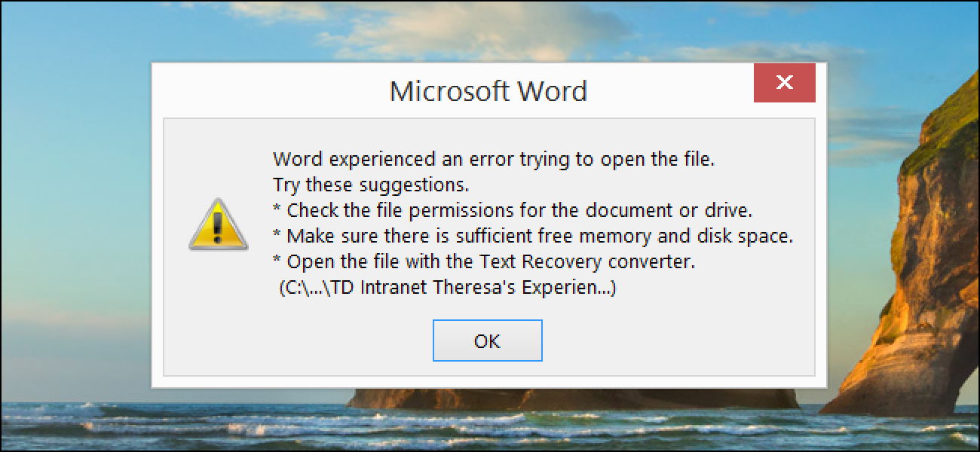Click the OK button
This screenshot has width=980, height=452.
coord(487,341)
